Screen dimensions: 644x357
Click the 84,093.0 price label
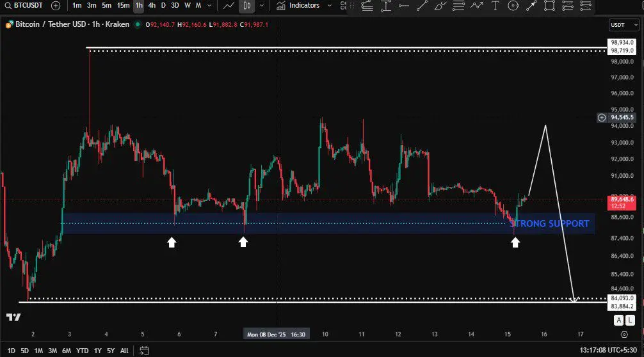point(622,298)
